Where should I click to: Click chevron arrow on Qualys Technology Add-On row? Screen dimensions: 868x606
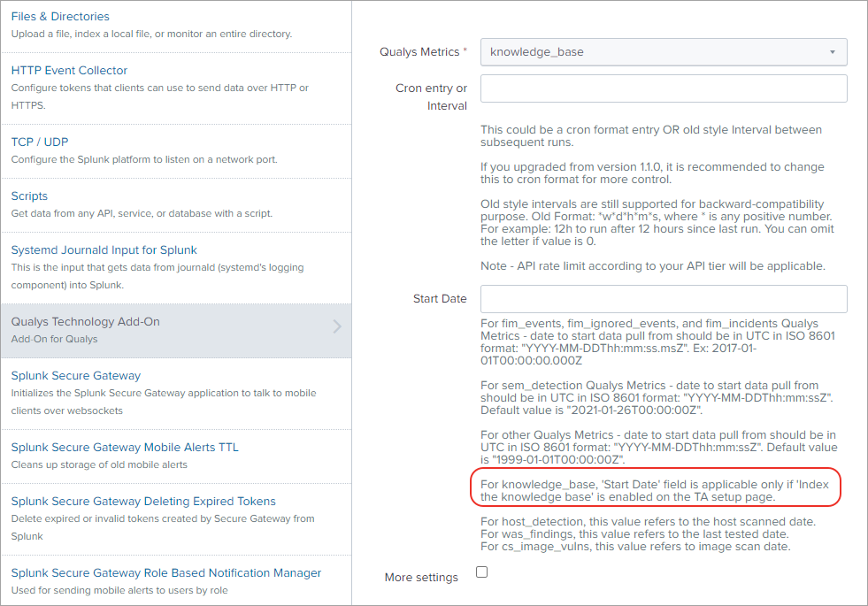[x=337, y=326]
